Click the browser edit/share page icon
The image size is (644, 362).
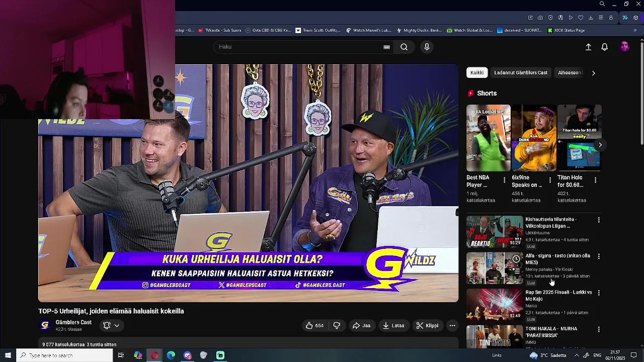point(530,18)
